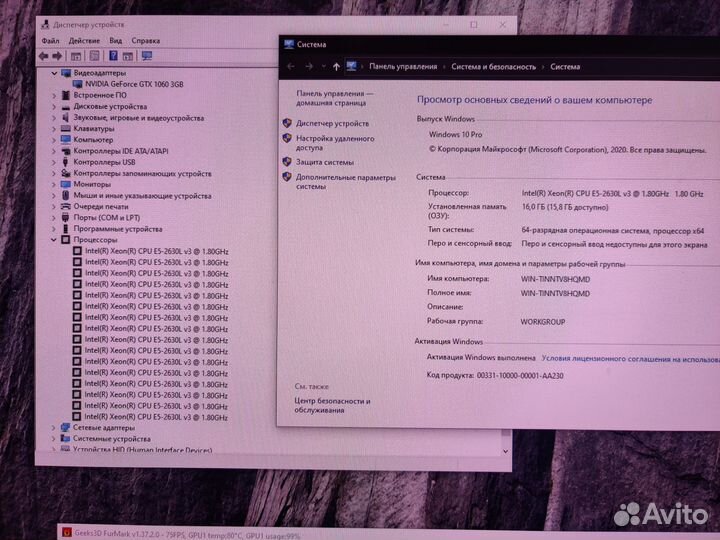Expand the Контроллеры USB node
The width and height of the screenshot is (720, 540).
pos(54,162)
